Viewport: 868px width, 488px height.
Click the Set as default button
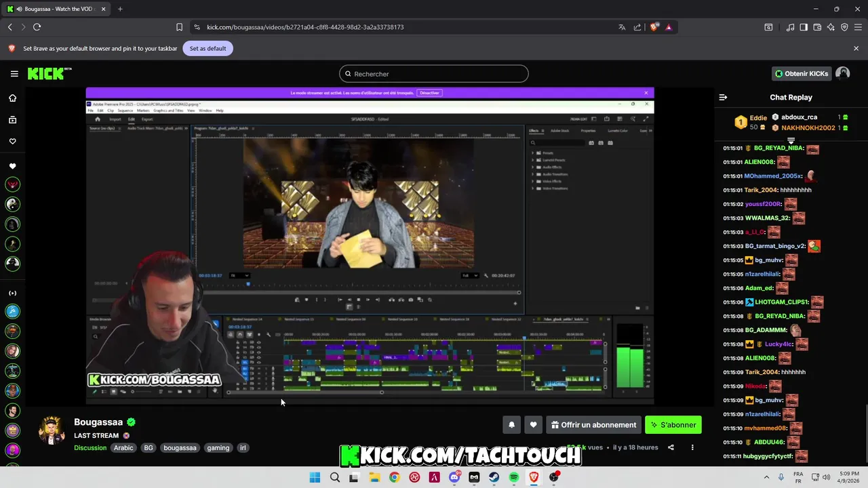pyautogui.click(x=208, y=49)
